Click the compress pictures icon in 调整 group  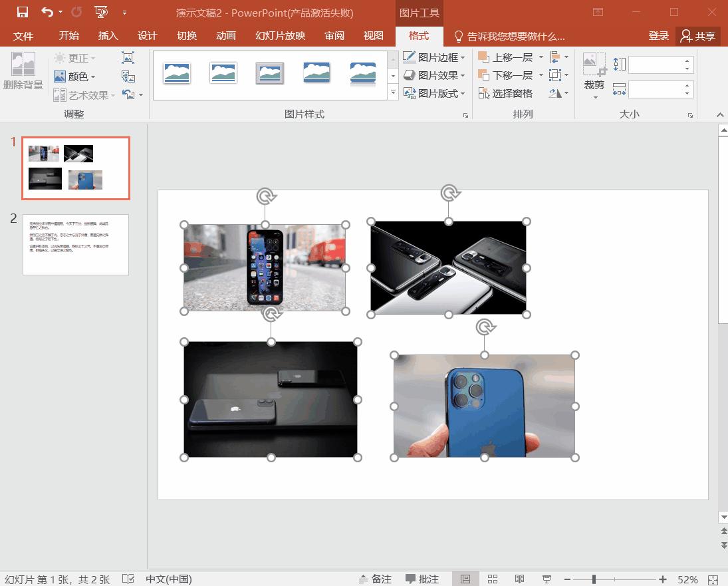(128, 59)
